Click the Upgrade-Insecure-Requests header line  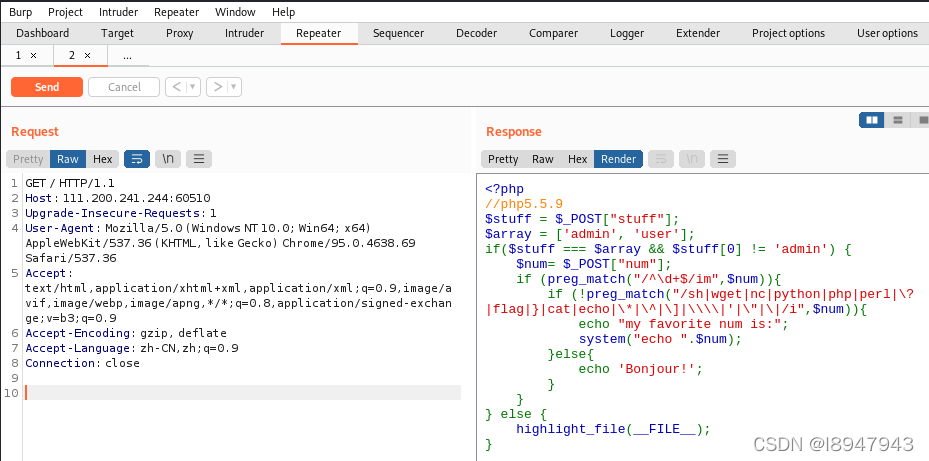[x=121, y=213]
